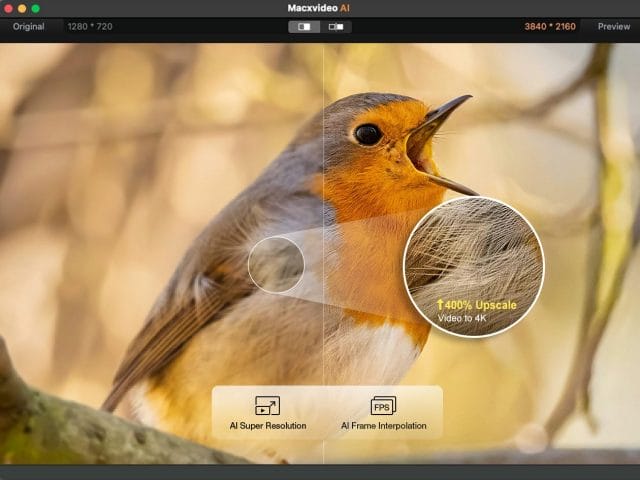This screenshot has height=480, width=640.
Task: Close the Macxvideo AI window
Action: [x=9, y=8]
